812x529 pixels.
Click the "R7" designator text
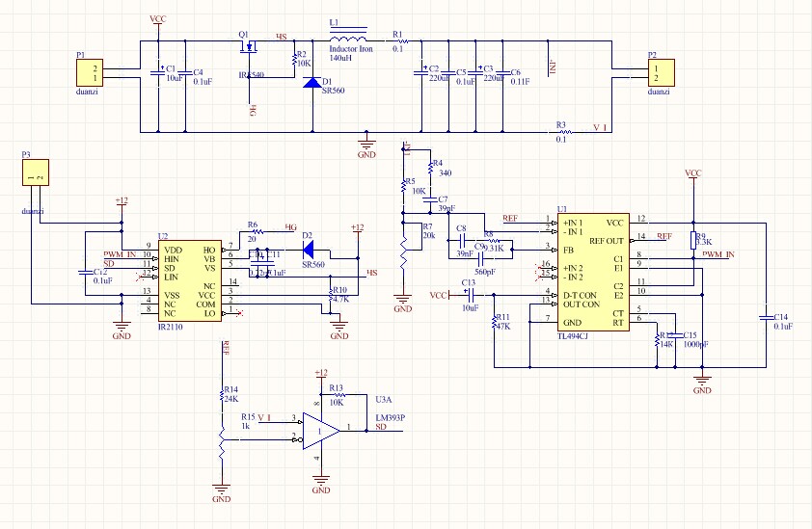point(427,226)
